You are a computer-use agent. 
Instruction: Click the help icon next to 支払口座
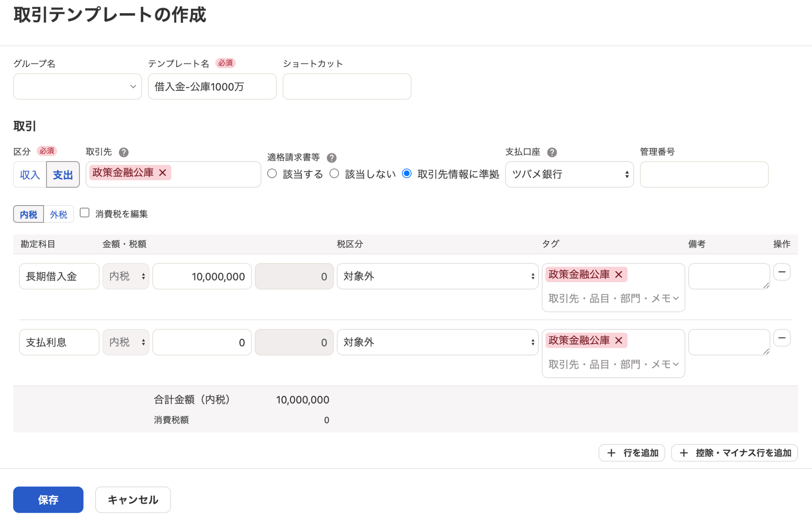point(552,152)
